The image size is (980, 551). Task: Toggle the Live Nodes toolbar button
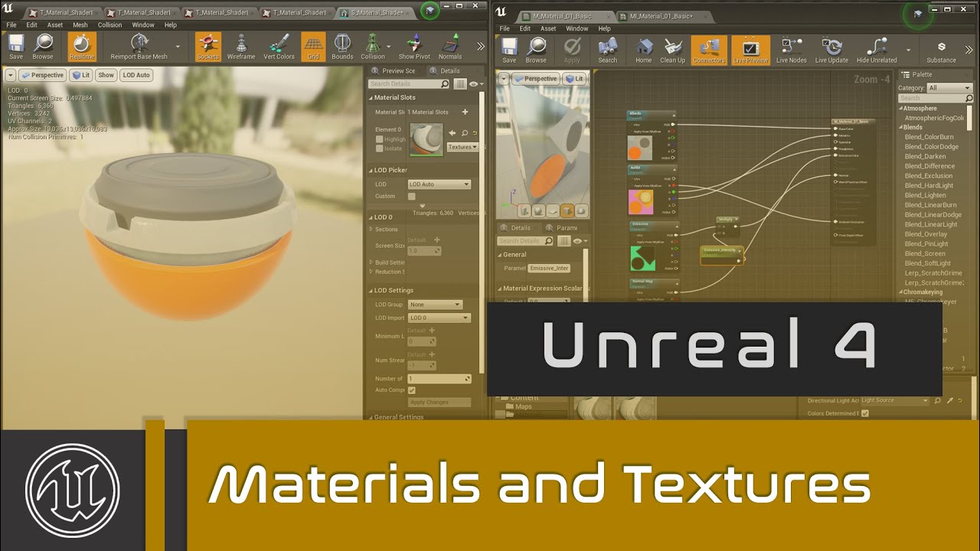[792, 51]
